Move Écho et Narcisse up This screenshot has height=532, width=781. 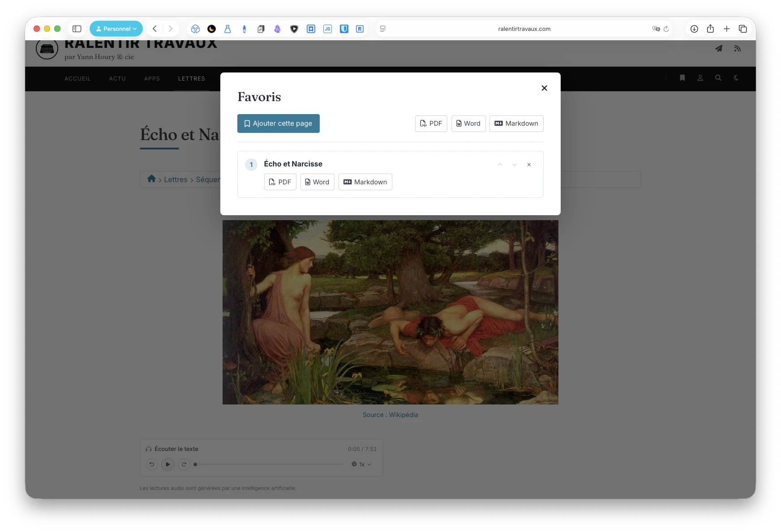pyautogui.click(x=500, y=165)
